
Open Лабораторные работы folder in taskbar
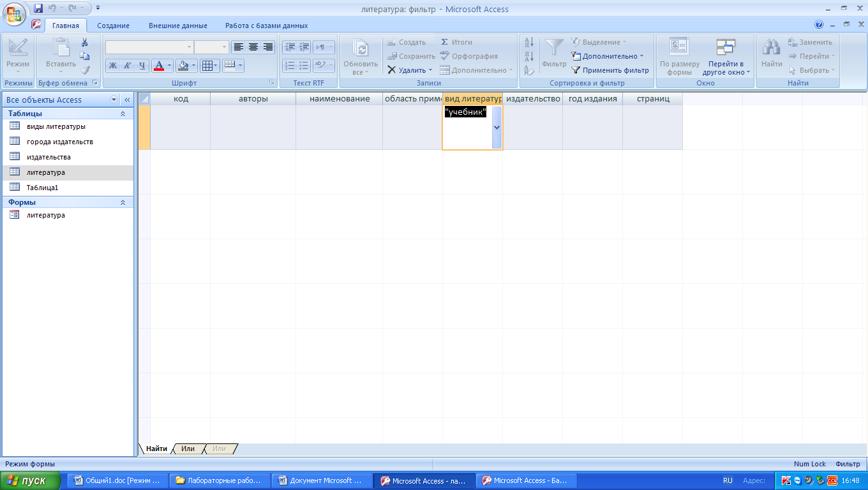coord(221,480)
